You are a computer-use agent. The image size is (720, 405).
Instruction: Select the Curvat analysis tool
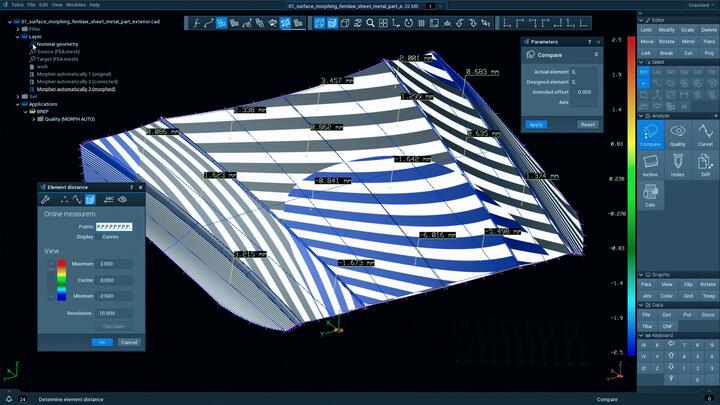[705, 135]
